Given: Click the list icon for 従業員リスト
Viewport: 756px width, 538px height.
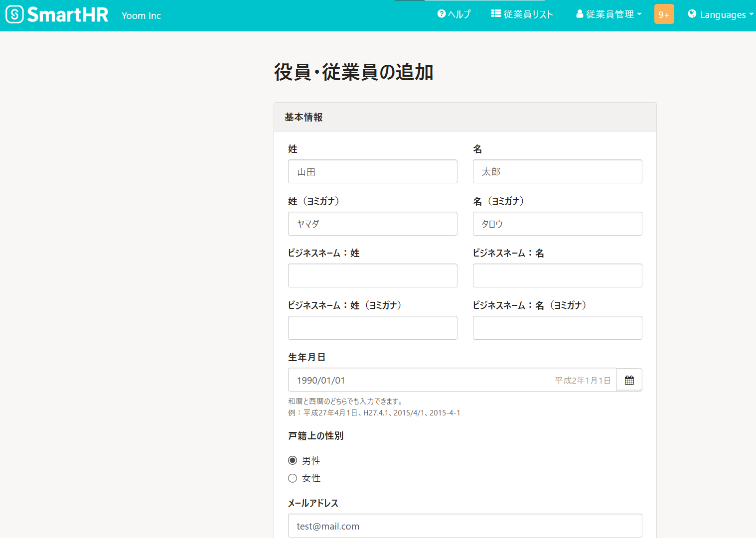Looking at the screenshot, I should point(496,14).
